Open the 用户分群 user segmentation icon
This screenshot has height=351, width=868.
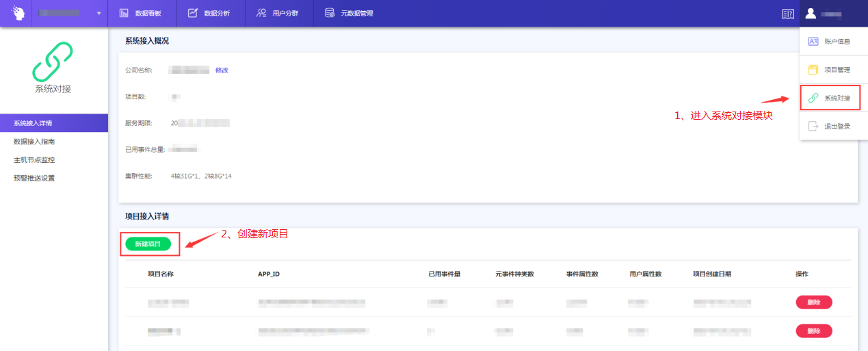(261, 13)
